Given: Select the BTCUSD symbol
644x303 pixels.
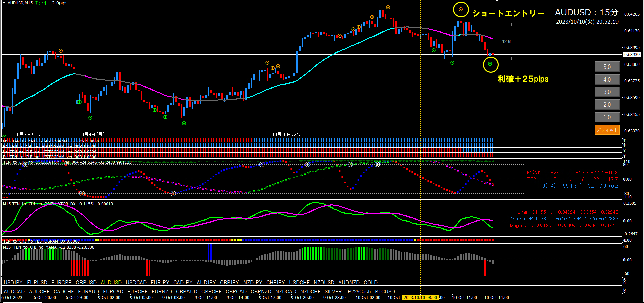Looking at the screenshot, I should 385,292.
